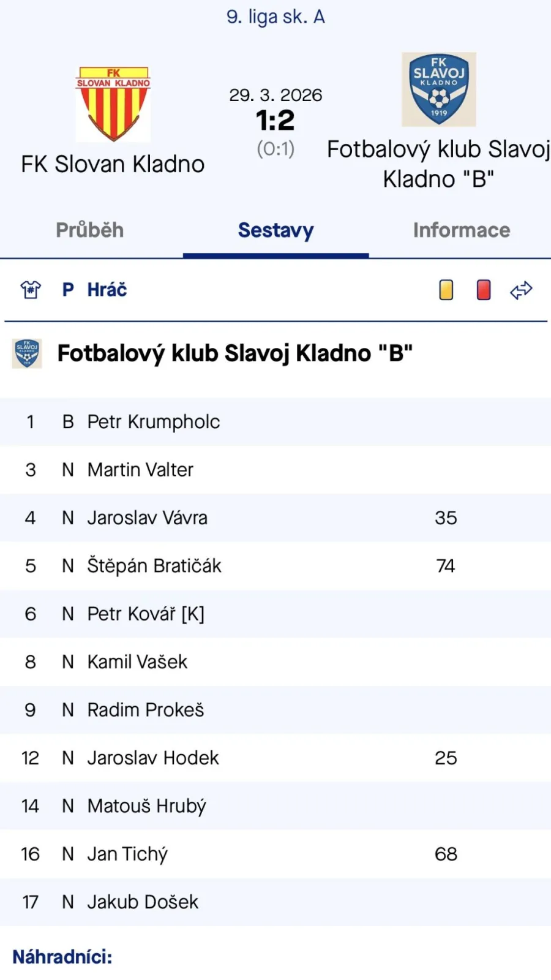Viewport: 551px width, 980px height.
Task: Click the substitution arrows column icon
Action: pos(521,290)
